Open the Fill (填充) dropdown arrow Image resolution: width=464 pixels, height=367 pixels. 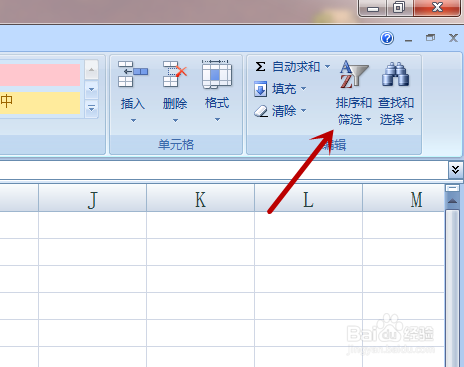click(x=304, y=89)
